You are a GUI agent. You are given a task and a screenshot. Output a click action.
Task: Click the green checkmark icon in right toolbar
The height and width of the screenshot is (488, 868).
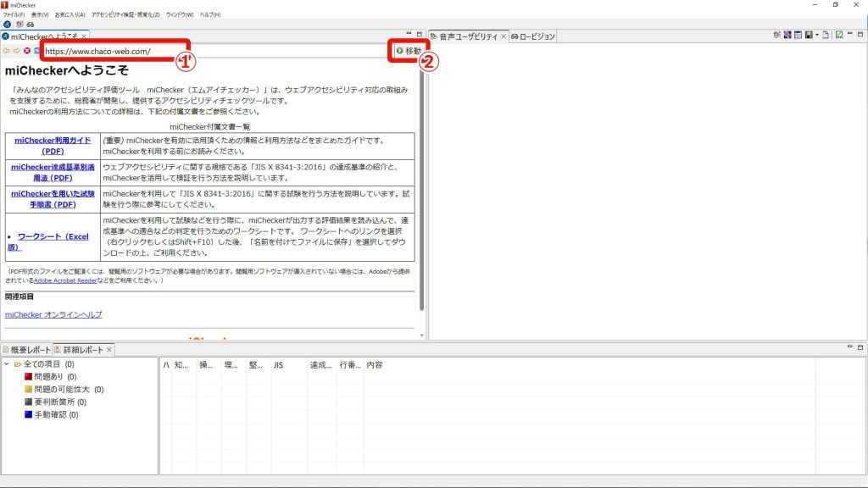839,35
